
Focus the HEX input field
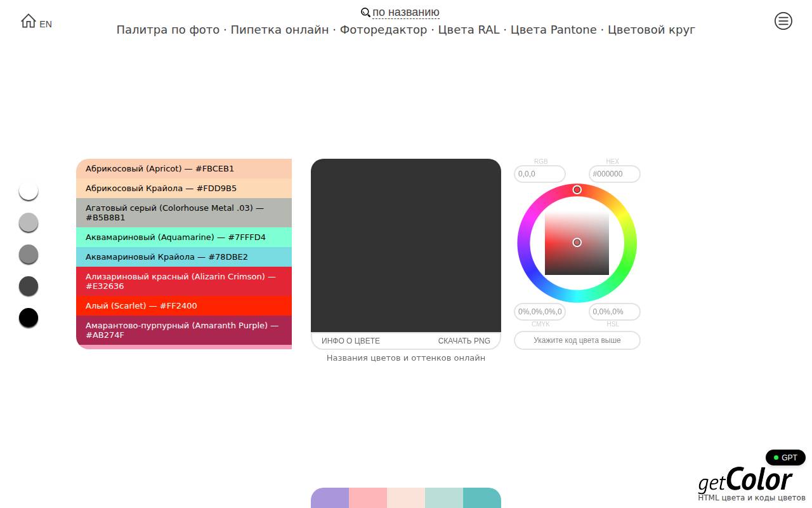click(x=615, y=174)
